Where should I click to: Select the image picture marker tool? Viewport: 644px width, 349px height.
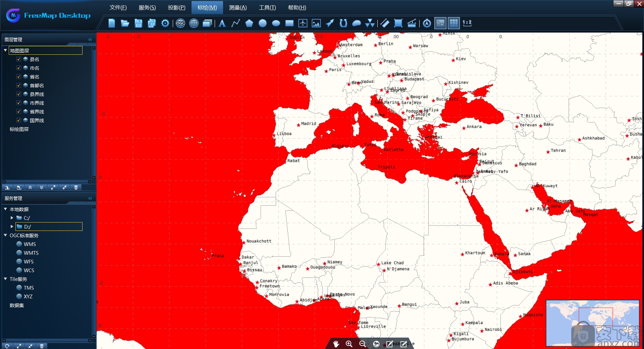(316, 23)
